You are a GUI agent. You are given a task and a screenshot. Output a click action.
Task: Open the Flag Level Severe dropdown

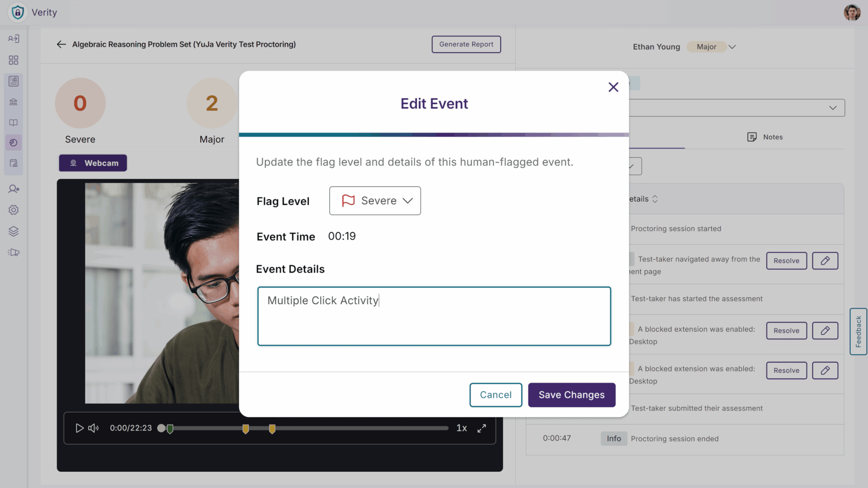tap(375, 201)
